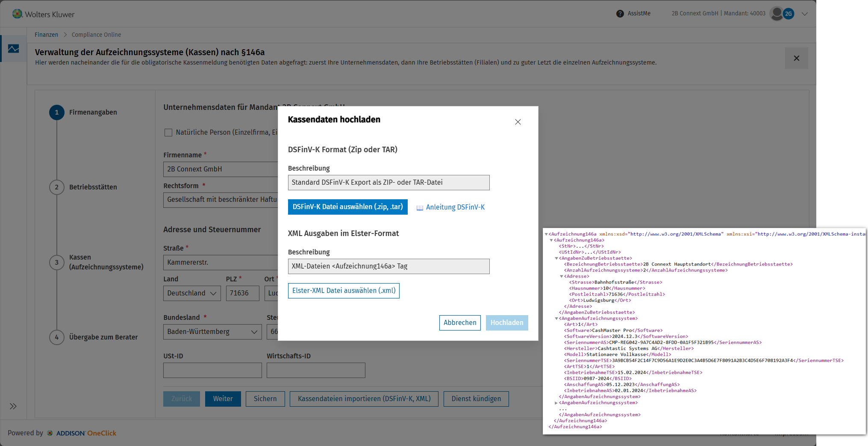Collapse the Adresse node in XML tree
The width and height of the screenshot is (868, 446).
click(x=562, y=277)
